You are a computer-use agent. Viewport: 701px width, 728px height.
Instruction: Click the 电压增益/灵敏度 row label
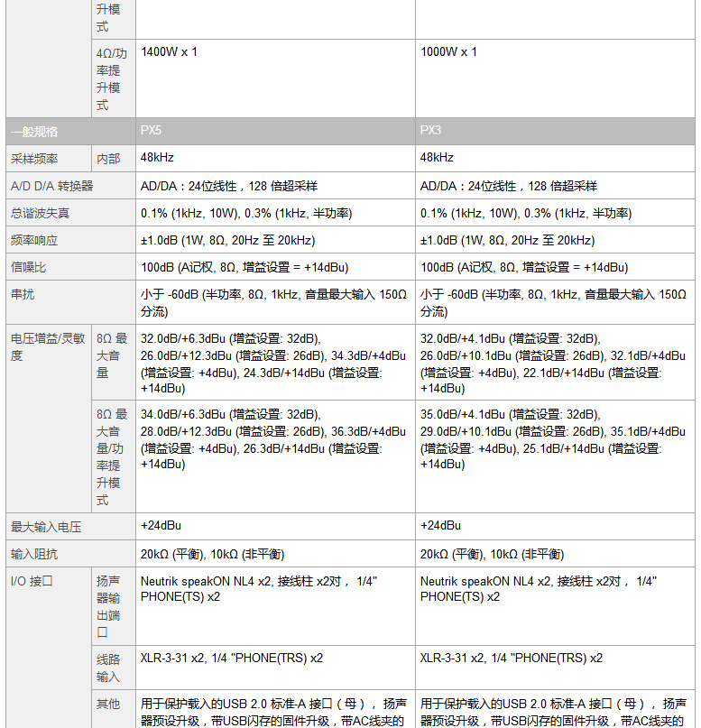49,419
